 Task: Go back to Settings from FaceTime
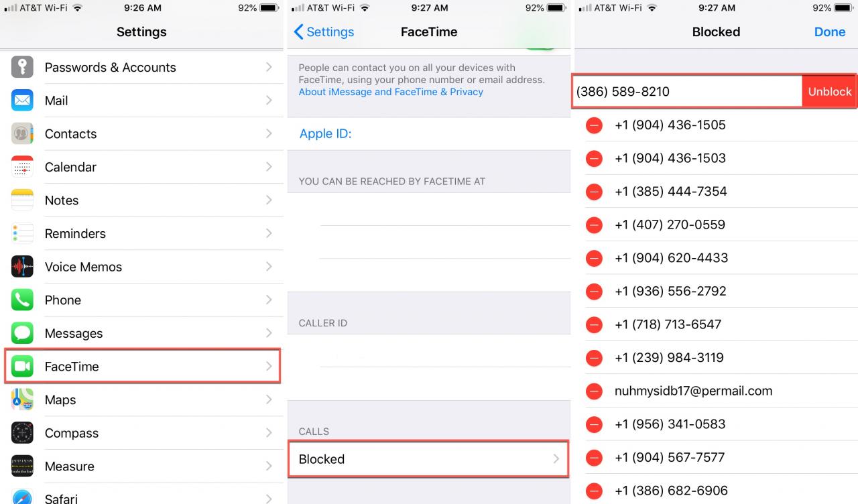324,31
